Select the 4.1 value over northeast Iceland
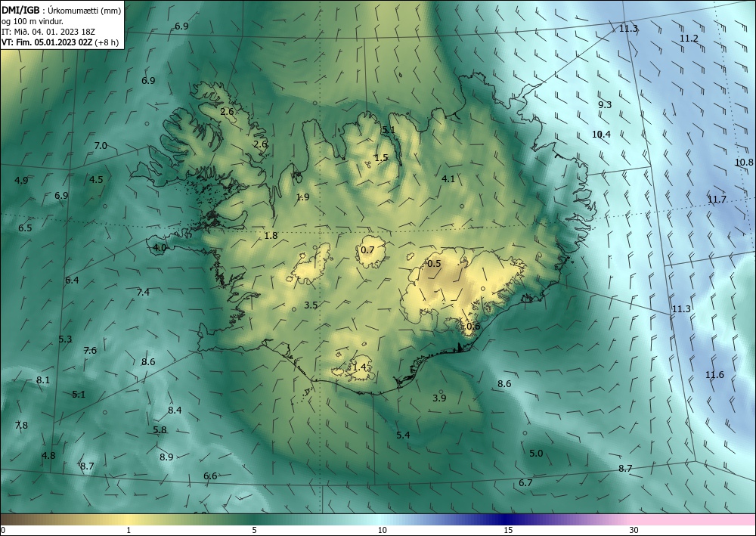 pyautogui.click(x=448, y=179)
